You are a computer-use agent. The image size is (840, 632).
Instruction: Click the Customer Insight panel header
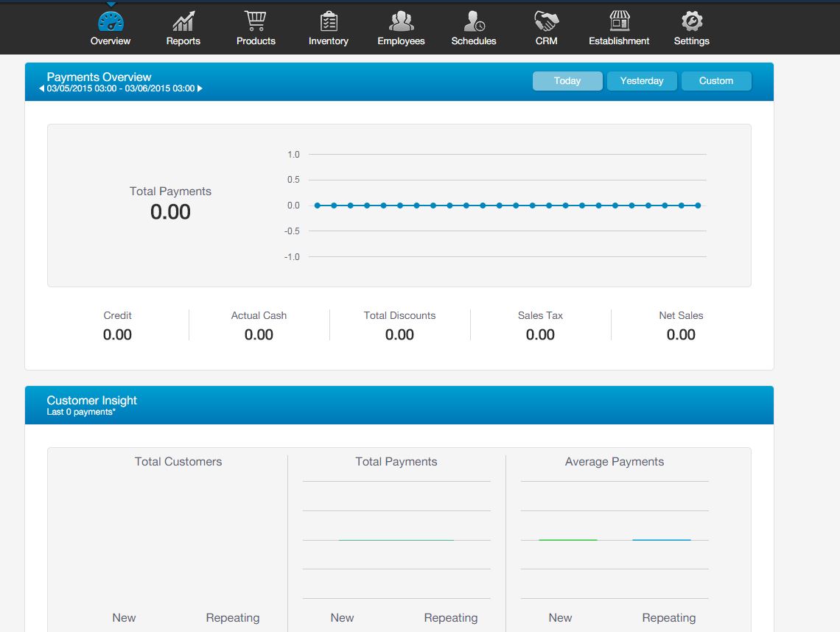point(91,401)
